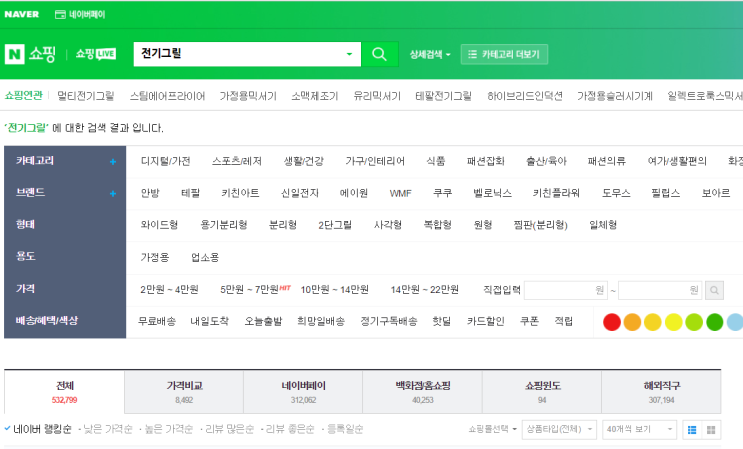Viewport: 743px width, 449px height.
Task: Toggle 카드할인 filter
Action: (x=486, y=322)
